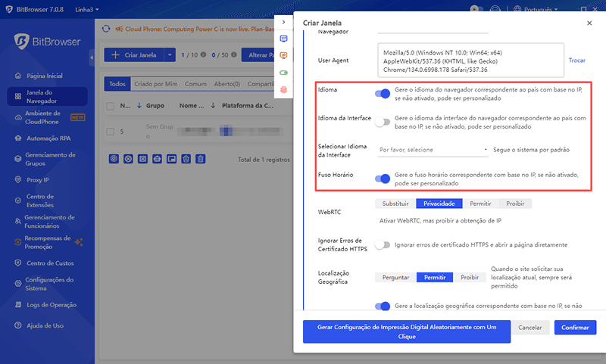The image size is (606, 364).
Task: Open the Português language dropdown
Action: tap(536, 9)
